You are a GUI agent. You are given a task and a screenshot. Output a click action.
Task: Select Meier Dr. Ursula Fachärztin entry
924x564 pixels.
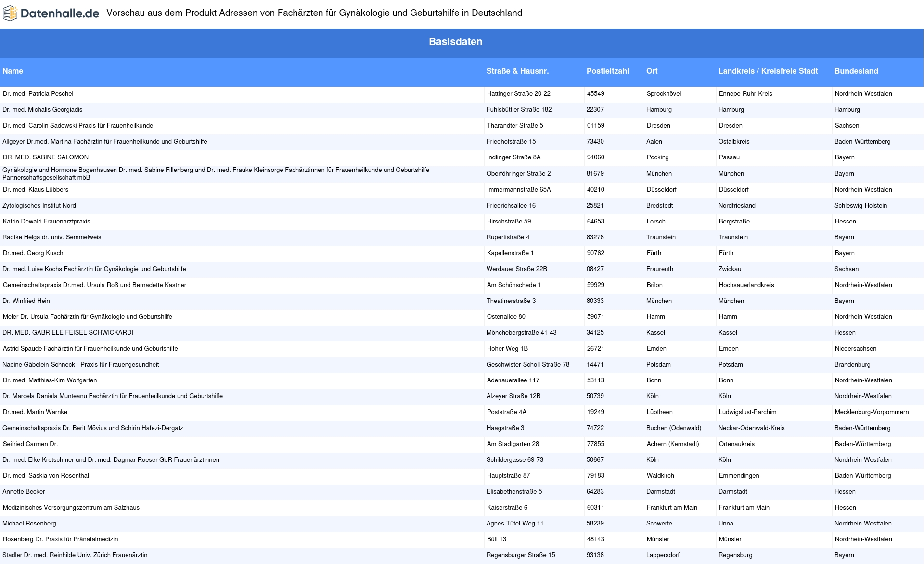[88, 317]
